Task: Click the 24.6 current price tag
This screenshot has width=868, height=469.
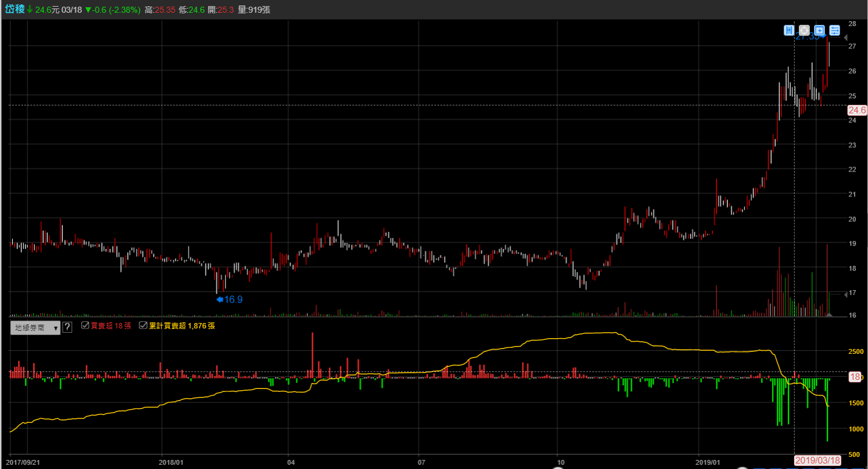Action: 857,110
